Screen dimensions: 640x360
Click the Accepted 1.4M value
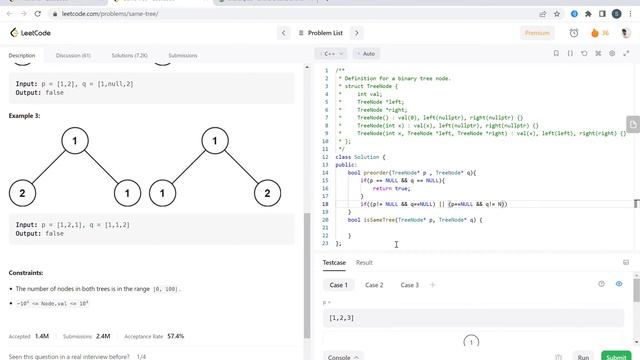[42, 336]
